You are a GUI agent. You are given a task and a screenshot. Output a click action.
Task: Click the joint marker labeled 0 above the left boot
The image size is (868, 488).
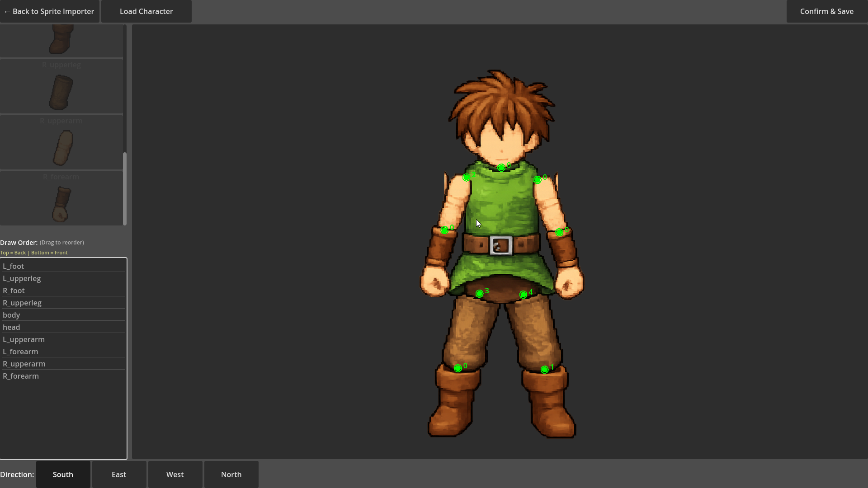click(458, 368)
